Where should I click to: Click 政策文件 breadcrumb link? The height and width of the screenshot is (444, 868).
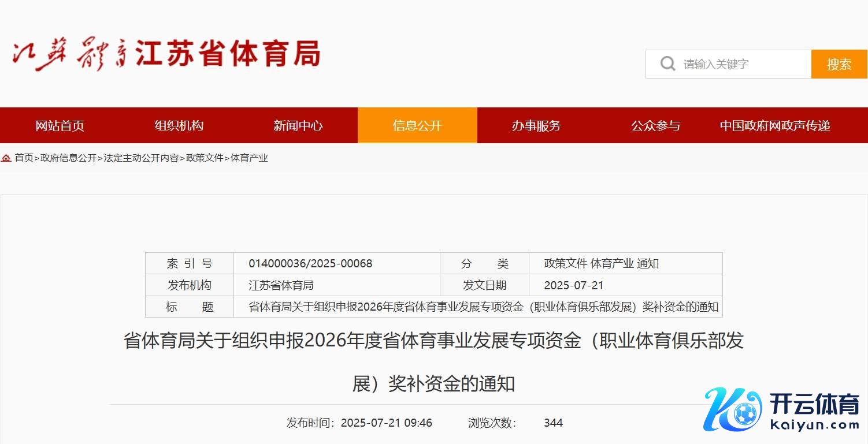tap(205, 158)
